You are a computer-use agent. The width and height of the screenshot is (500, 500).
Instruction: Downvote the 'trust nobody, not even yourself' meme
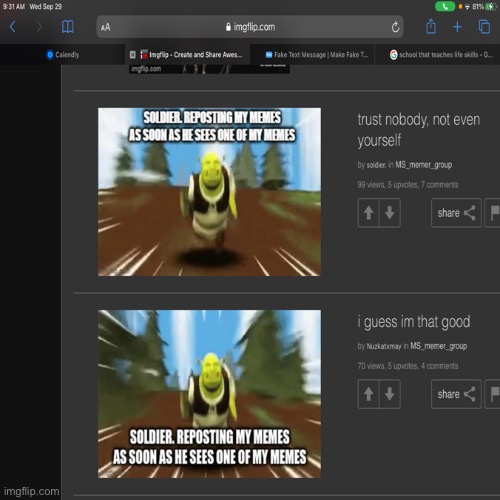tap(390, 213)
